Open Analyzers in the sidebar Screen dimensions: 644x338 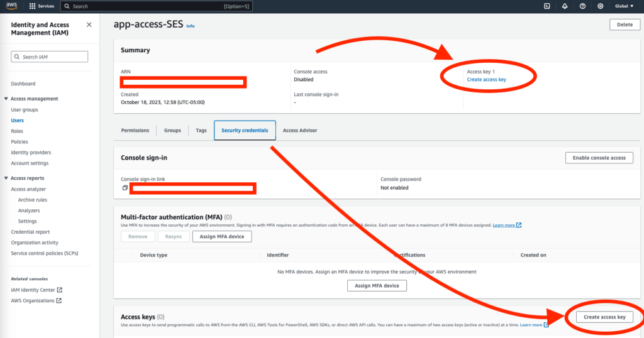click(x=29, y=210)
